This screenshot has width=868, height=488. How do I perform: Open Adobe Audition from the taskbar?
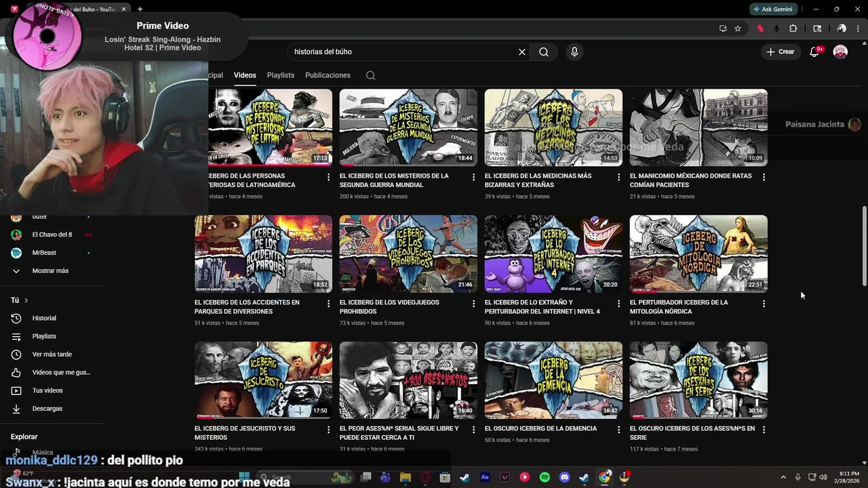tap(485, 477)
